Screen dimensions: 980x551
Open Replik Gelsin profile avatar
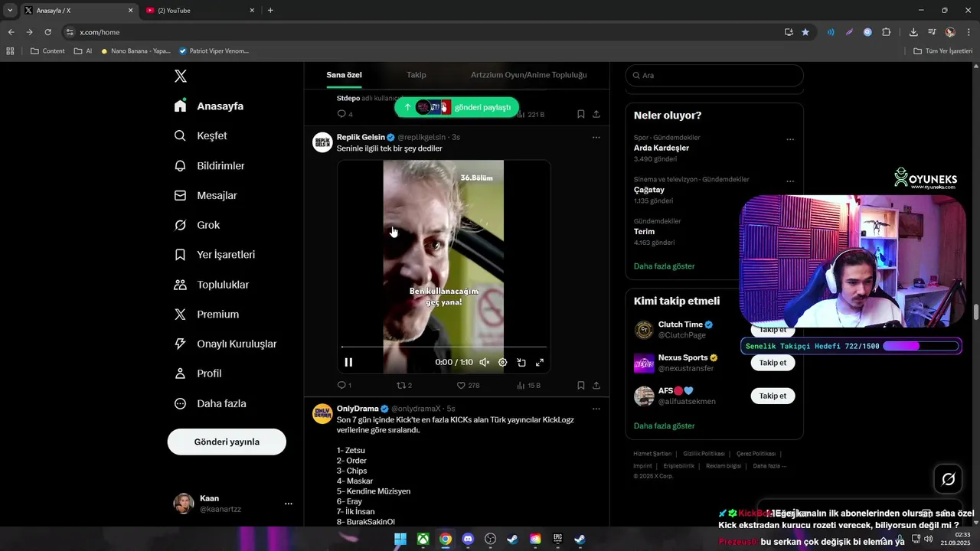click(322, 142)
